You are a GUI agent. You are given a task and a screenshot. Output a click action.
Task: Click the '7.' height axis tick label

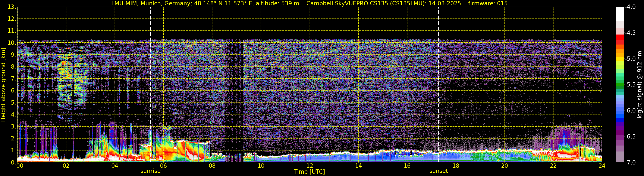coord(13,79)
